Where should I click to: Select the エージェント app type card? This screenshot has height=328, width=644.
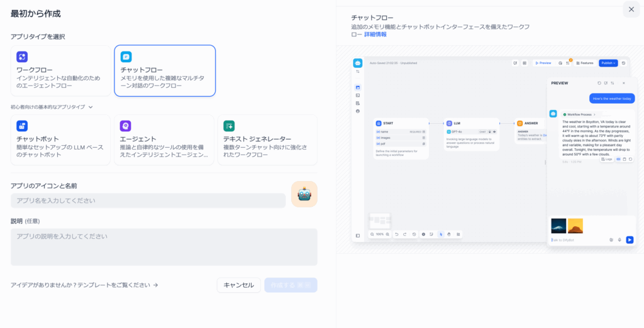(x=164, y=139)
